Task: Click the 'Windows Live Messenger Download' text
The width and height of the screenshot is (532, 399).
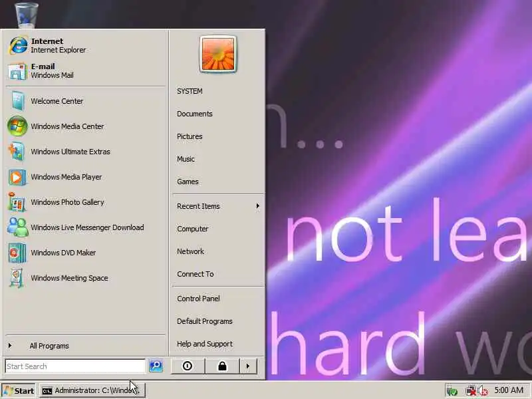Action: tap(87, 227)
